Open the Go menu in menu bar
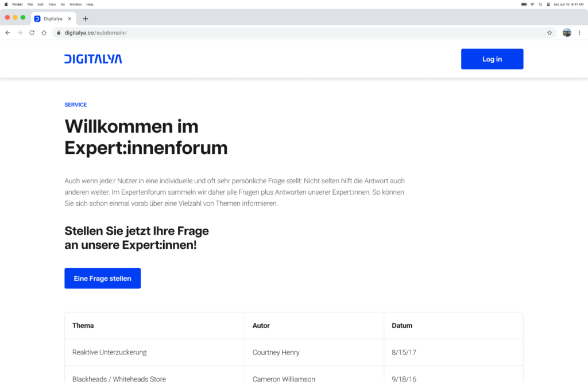The width and height of the screenshot is (588, 382). click(63, 4)
